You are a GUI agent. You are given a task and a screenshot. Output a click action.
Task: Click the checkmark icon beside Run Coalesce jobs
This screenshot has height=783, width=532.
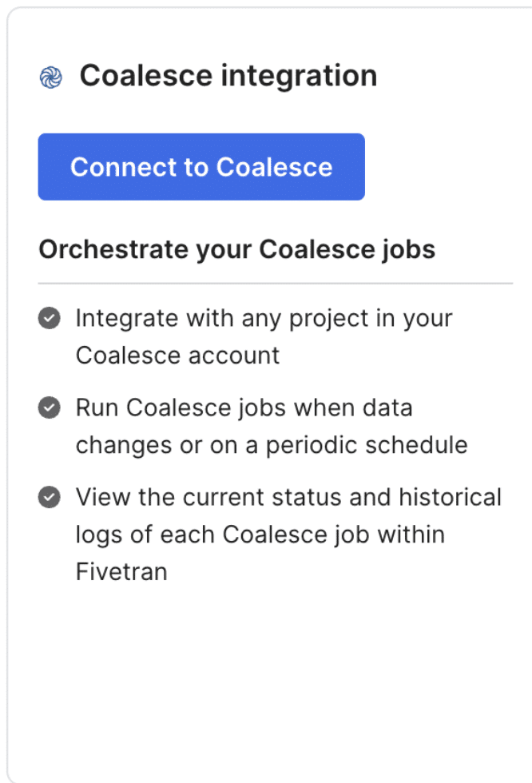click(50, 407)
